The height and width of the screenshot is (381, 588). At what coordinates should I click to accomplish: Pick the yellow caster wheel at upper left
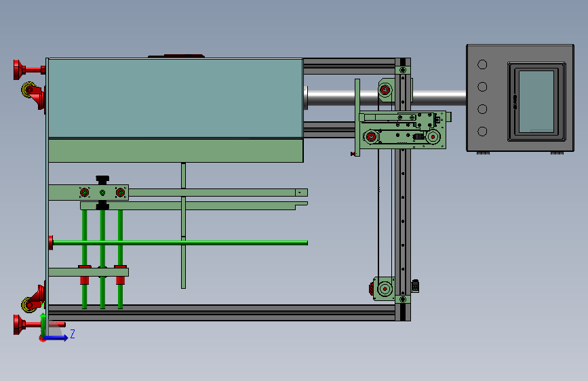[x=28, y=90]
